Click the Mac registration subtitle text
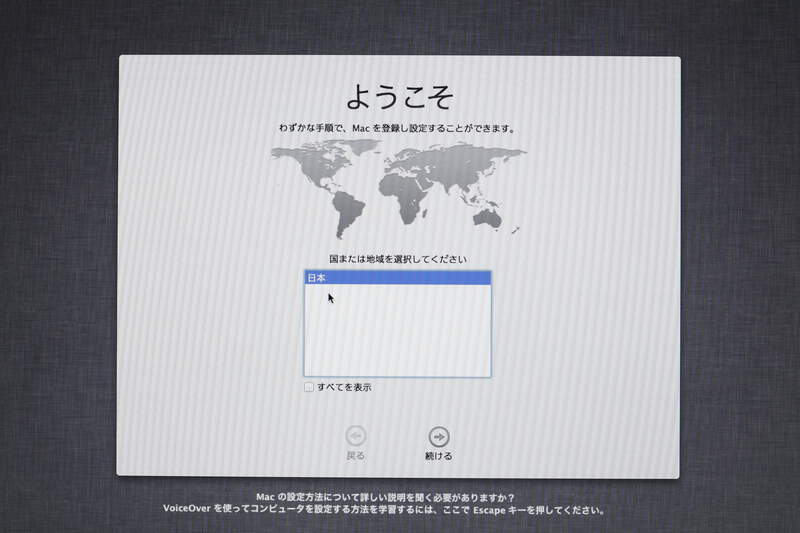 pos(398,129)
